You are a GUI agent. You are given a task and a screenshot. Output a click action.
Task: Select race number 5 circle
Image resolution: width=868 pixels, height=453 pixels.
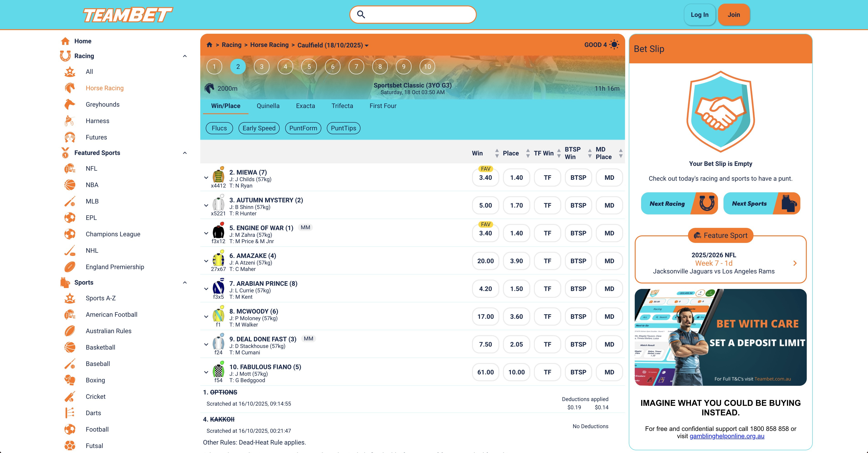[x=309, y=67]
